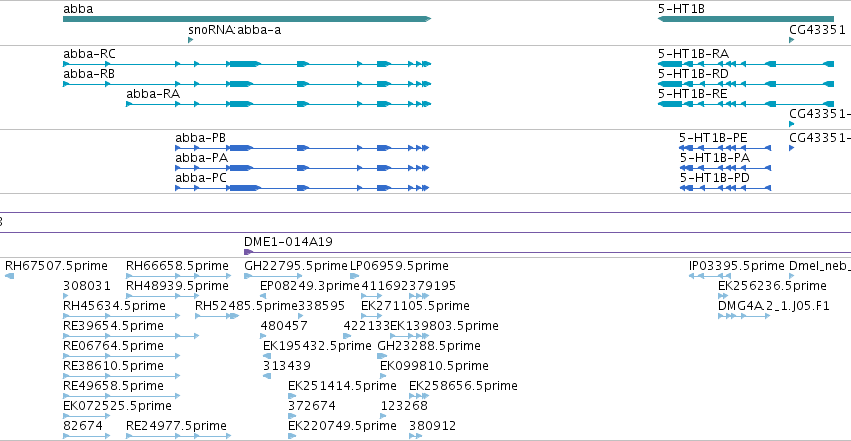Click the 5-HT1B-RD transcript label

point(693,74)
